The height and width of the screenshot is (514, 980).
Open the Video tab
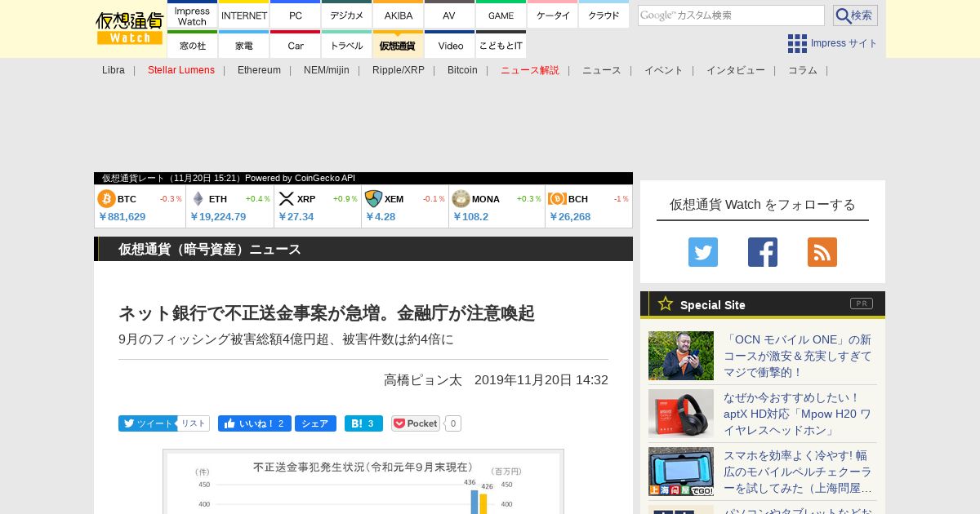449,45
